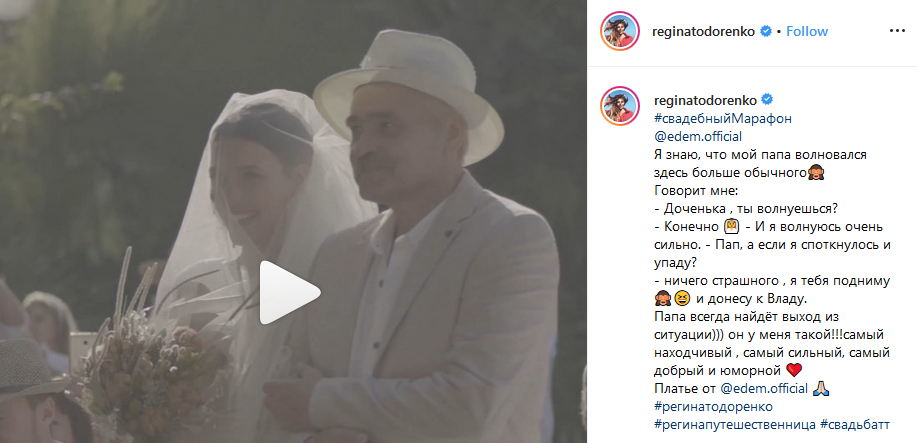917x443 pixels.
Task: Click the monkey emoji after обычного
Action: tap(816, 173)
